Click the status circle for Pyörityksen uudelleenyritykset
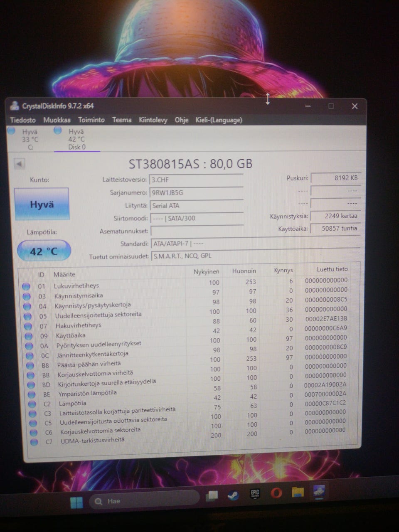Screen dimensions: 399x532 coord(29,346)
